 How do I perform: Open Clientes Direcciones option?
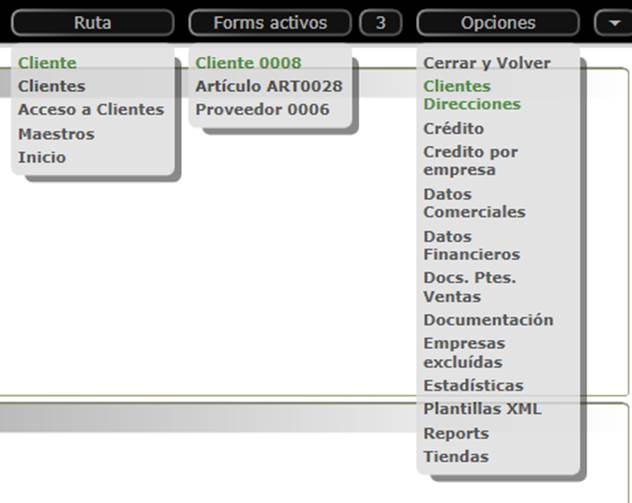[x=472, y=95]
